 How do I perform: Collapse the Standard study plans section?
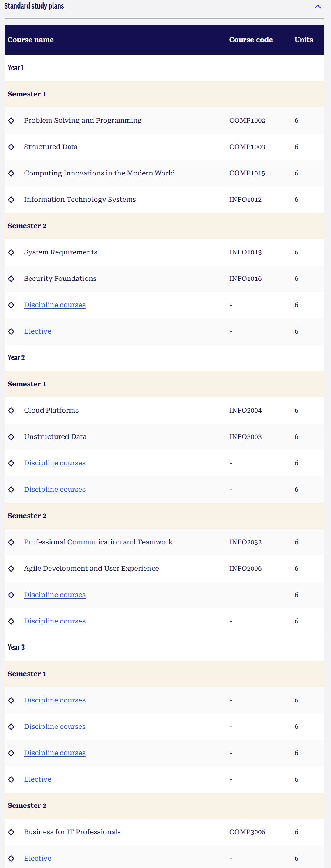click(317, 7)
